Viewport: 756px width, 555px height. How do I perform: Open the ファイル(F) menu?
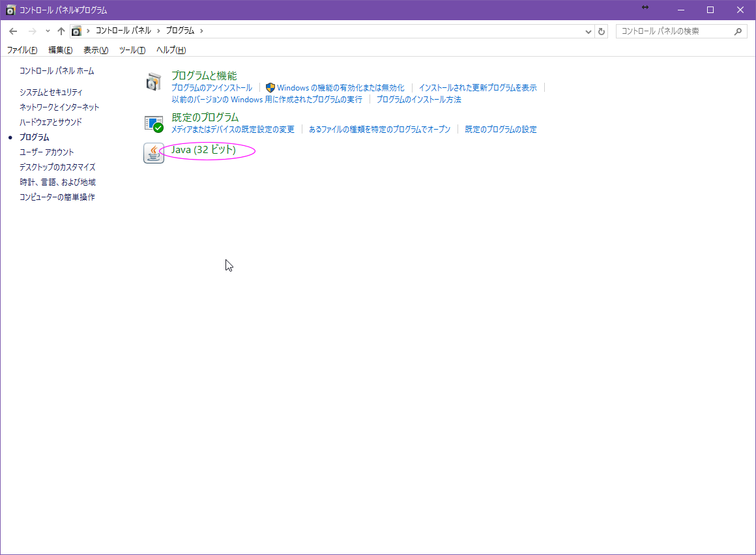pyautogui.click(x=22, y=50)
